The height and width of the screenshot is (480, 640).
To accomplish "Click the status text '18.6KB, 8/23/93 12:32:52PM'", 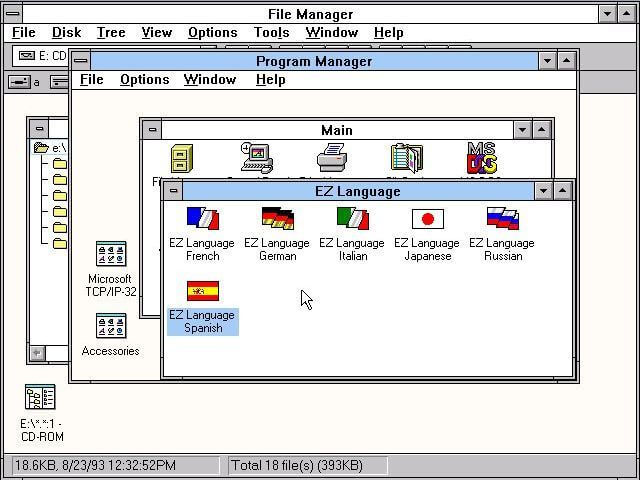I will click(95, 465).
